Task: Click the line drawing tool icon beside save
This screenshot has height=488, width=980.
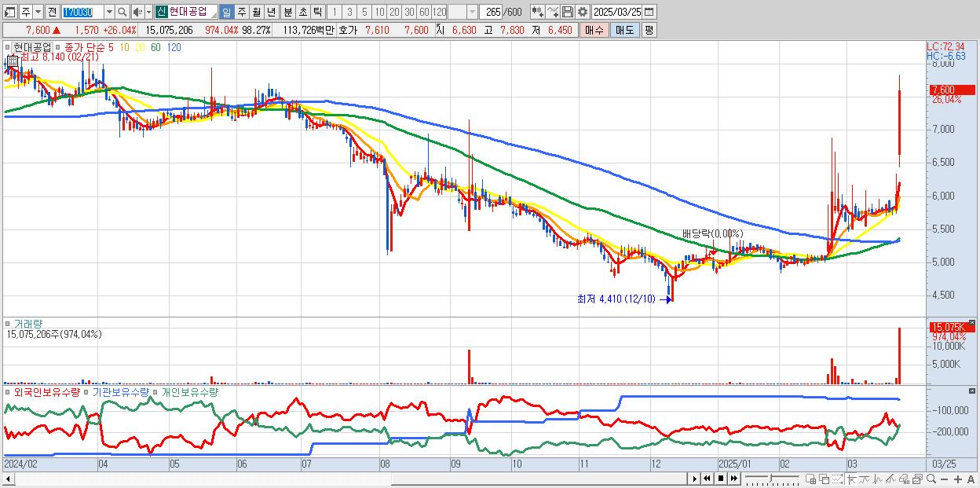Action: tap(553, 12)
